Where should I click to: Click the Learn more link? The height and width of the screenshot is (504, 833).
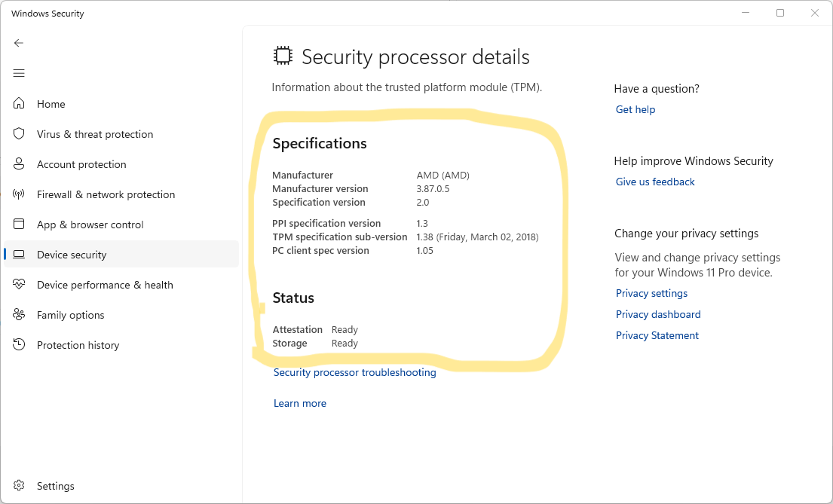tap(300, 403)
